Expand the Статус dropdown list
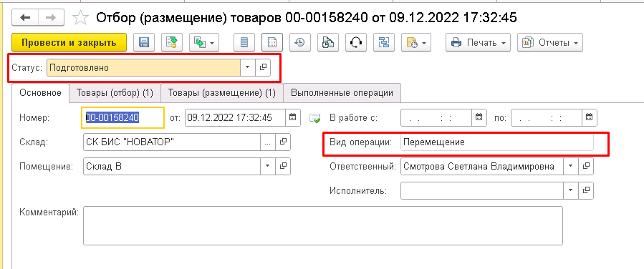The image size is (644, 269). pos(247,68)
